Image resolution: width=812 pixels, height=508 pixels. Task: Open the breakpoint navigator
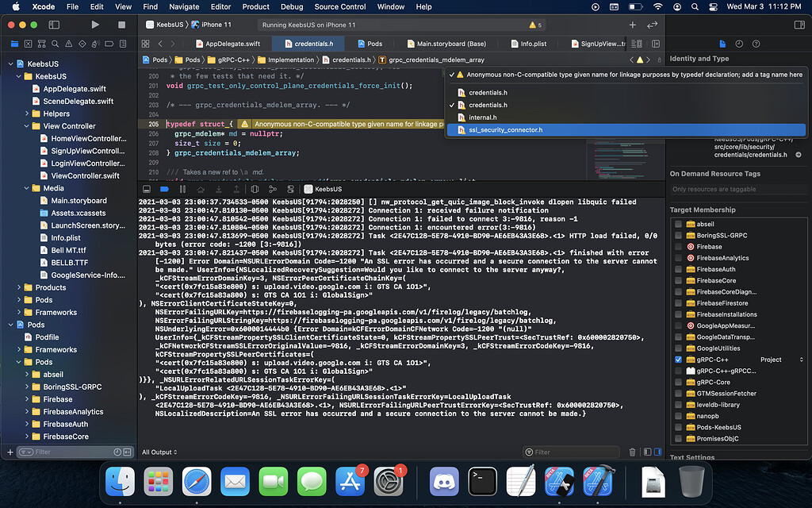point(109,44)
